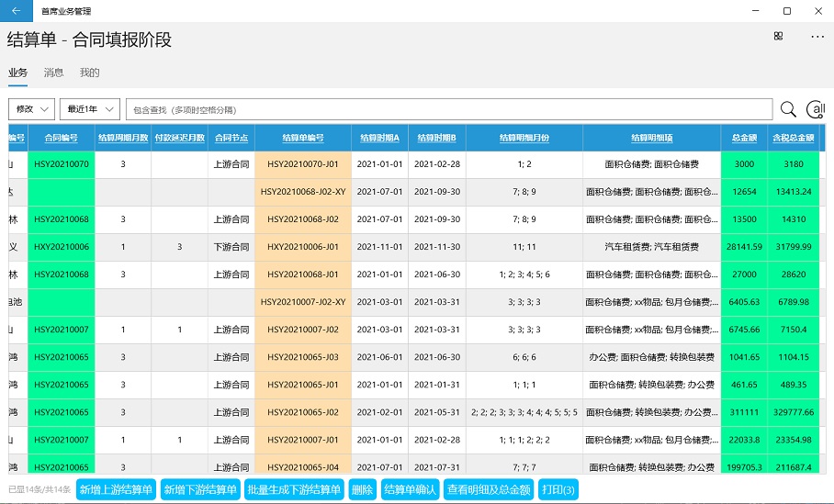
Task: Open the grid layout icon
Action: [x=778, y=36]
